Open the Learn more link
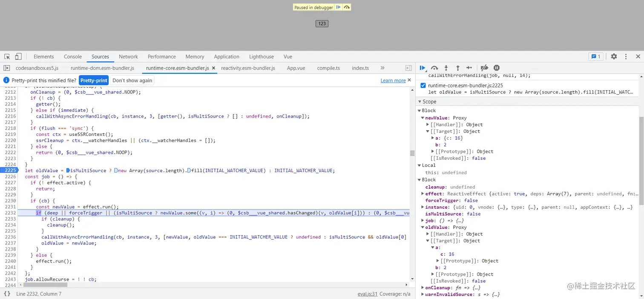 pos(393,80)
